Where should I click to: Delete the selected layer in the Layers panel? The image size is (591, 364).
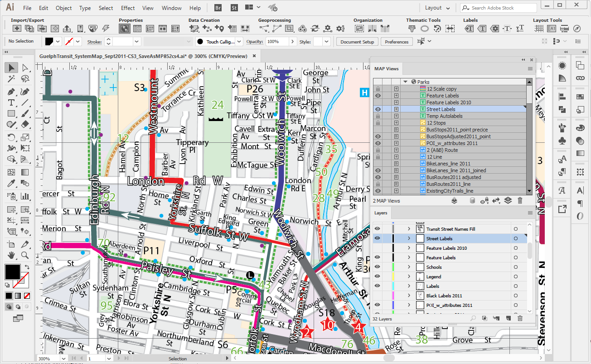(x=520, y=319)
